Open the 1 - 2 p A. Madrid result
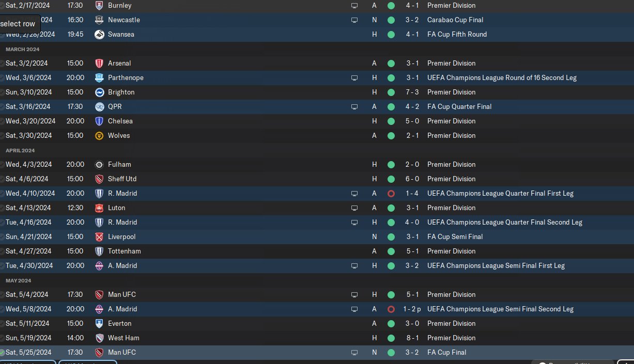Screen dimensions: 634x364 (412, 309)
